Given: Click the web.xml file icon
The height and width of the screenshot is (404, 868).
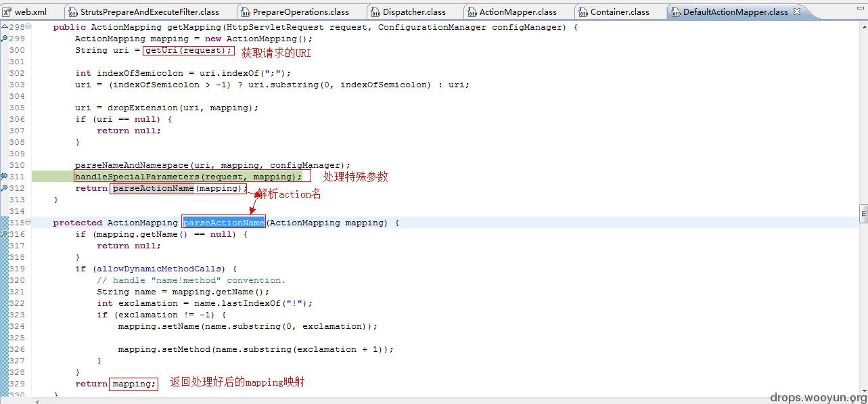Looking at the screenshot, I should 7,12.
